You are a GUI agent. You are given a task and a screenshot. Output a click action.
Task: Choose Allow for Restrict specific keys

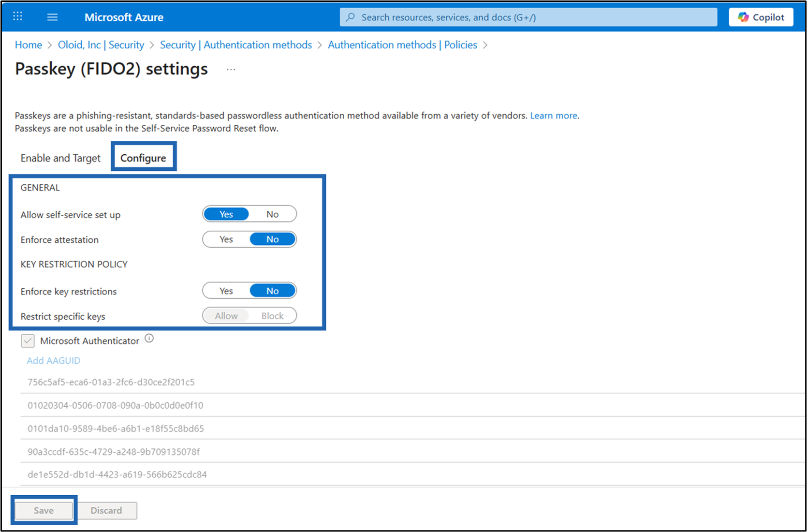(226, 316)
